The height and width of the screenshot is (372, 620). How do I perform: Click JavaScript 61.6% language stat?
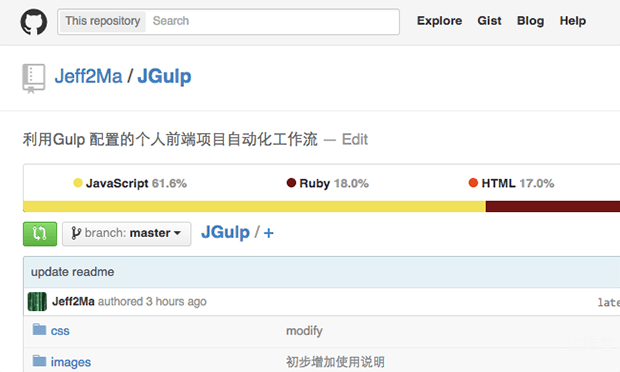coord(130,183)
